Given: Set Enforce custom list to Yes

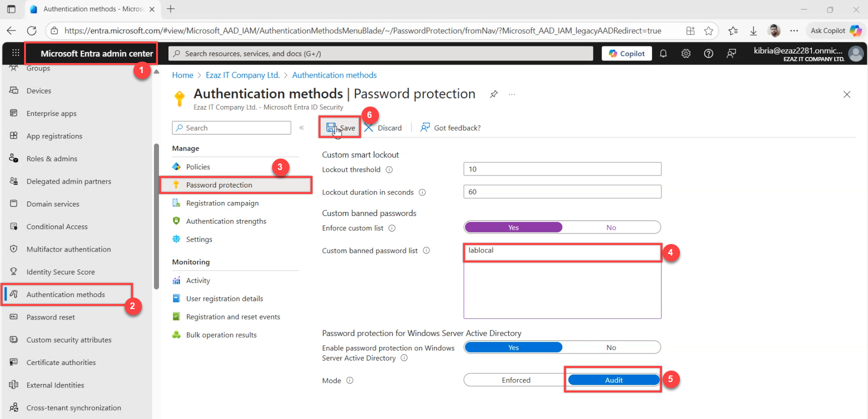Looking at the screenshot, I should [513, 227].
